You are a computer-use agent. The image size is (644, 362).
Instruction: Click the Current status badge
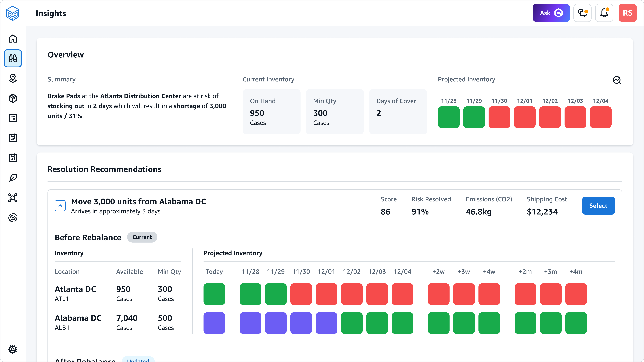pos(142,237)
